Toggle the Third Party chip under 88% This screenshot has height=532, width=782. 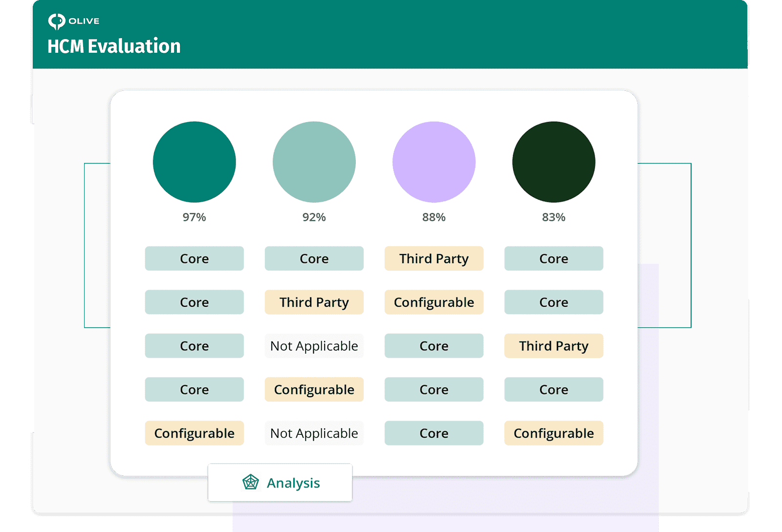tap(434, 258)
